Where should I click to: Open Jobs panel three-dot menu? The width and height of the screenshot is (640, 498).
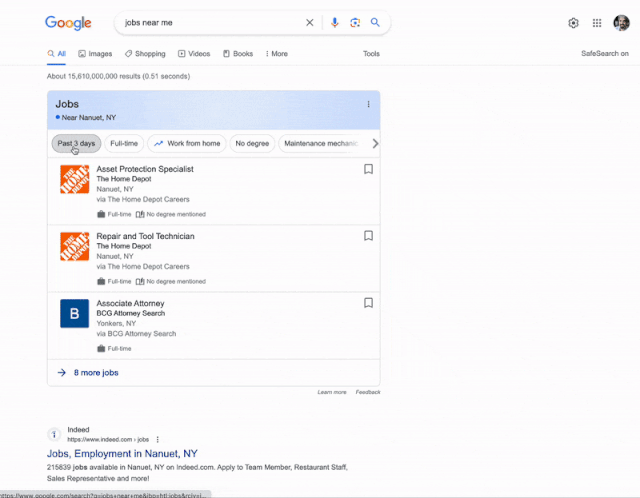click(368, 104)
